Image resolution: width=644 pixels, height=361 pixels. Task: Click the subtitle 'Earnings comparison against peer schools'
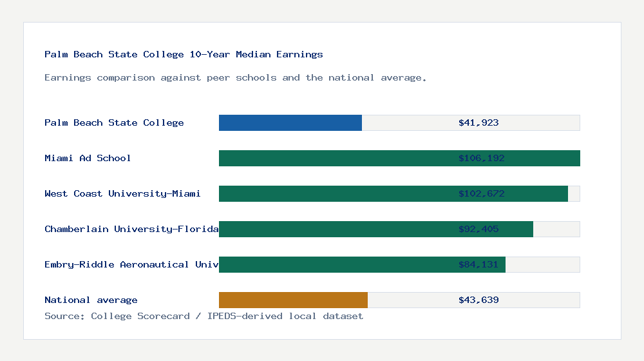pyautogui.click(x=160, y=78)
